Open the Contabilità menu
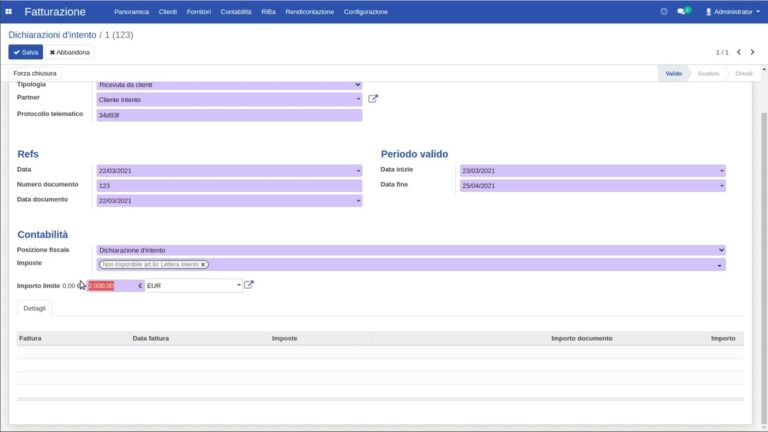 [236, 12]
